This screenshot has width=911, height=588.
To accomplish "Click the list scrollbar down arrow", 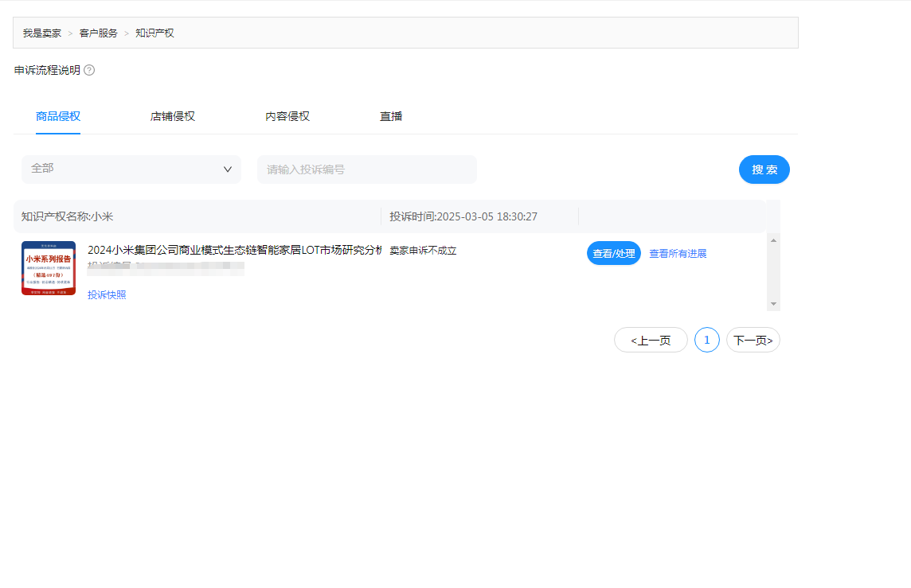I will 773,304.
